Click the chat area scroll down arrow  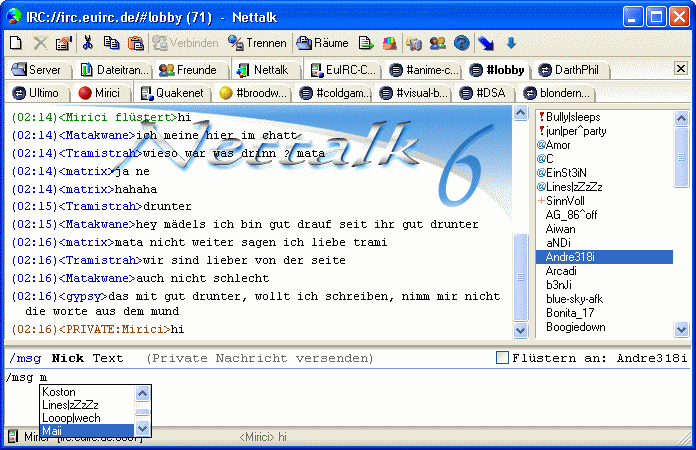point(520,331)
